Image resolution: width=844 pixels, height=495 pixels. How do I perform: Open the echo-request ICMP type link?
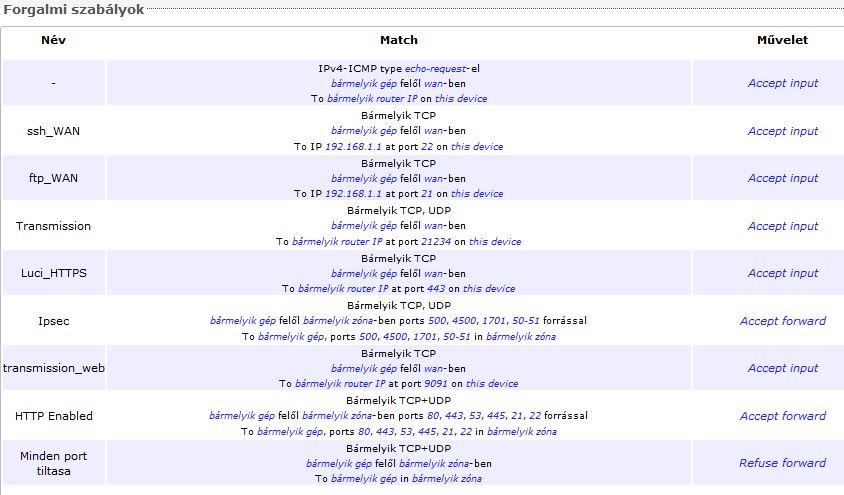436,68
